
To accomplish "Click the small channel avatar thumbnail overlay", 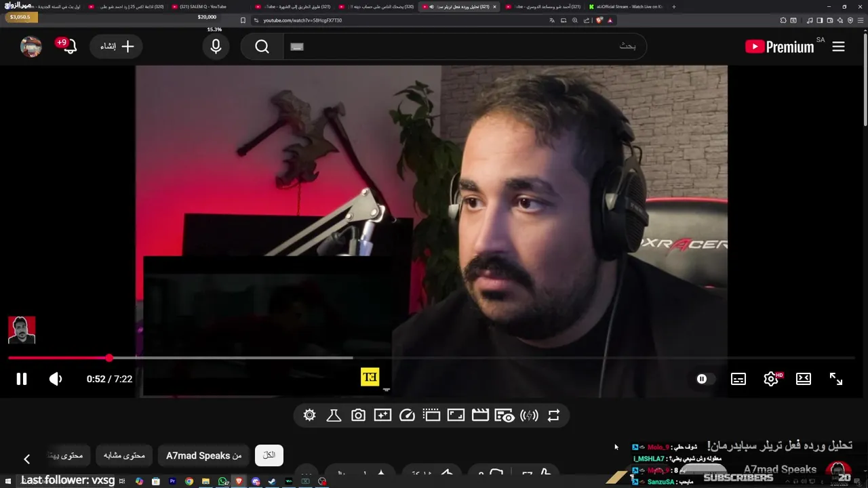I will [x=22, y=330].
